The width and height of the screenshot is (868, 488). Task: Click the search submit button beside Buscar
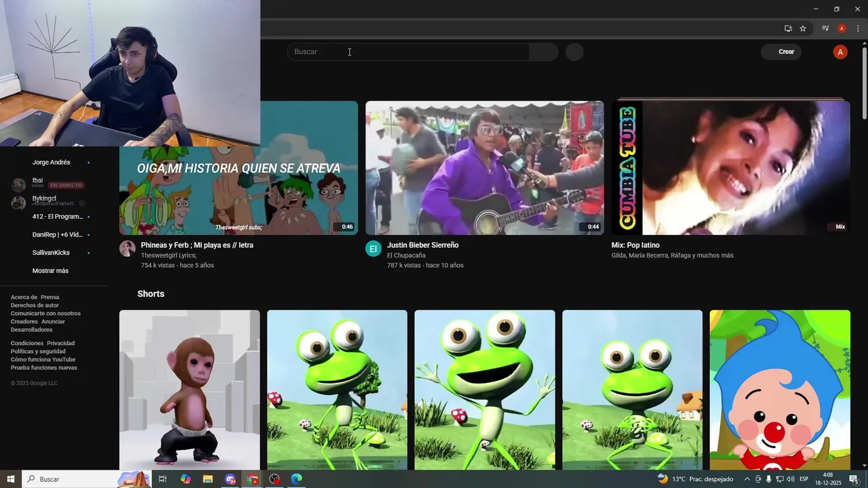[x=544, y=52]
